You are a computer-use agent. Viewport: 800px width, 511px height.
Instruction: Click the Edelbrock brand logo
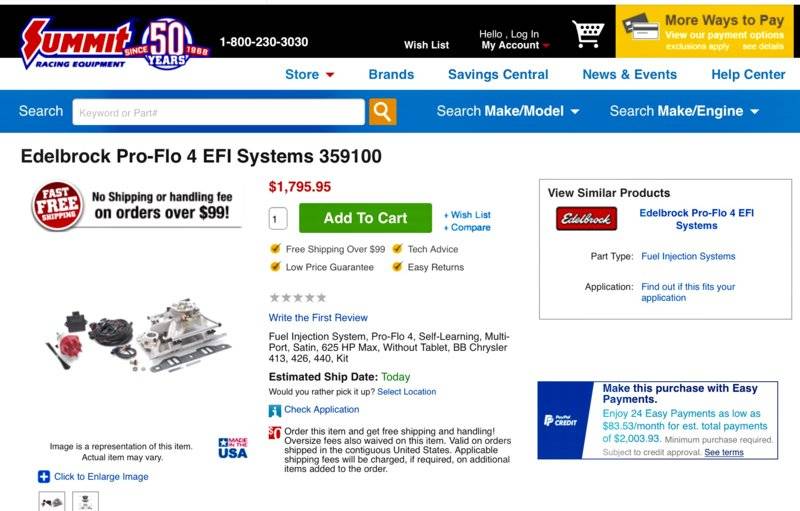pyautogui.click(x=586, y=218)
